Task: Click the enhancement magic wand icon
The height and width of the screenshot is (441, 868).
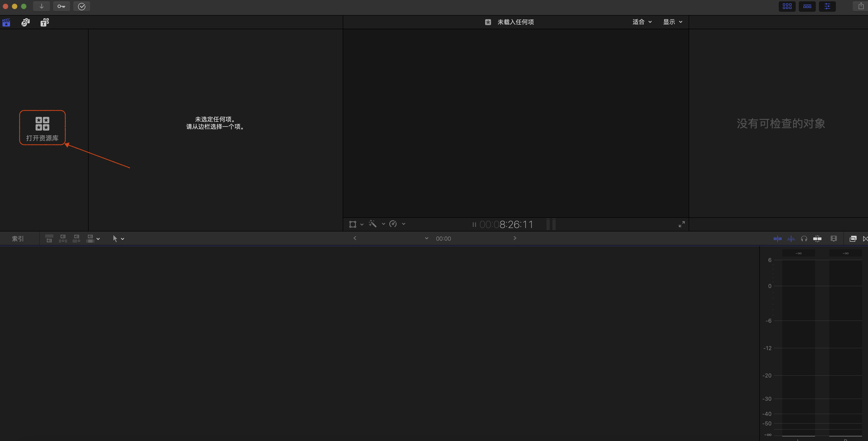Action: click(373, 224)
